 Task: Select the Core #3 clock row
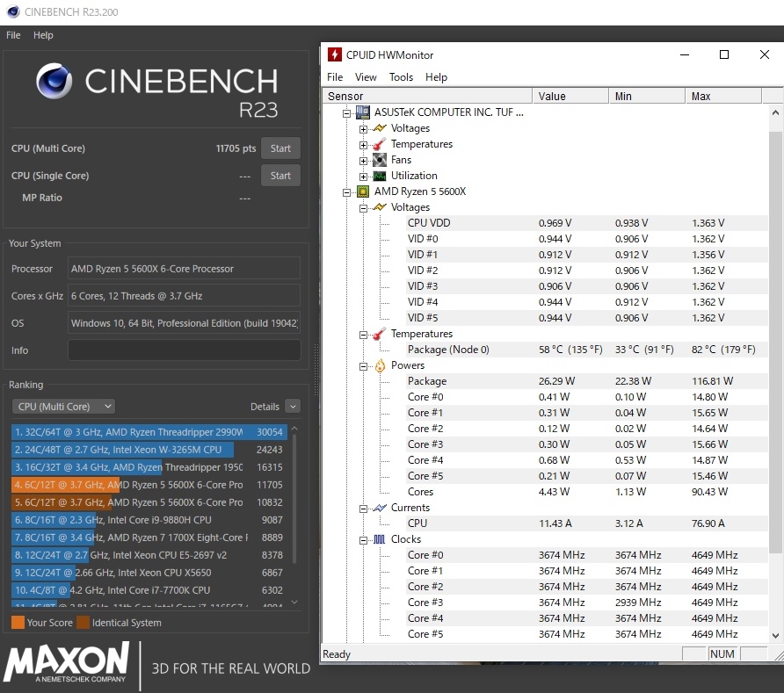click(x=586, y=603)
